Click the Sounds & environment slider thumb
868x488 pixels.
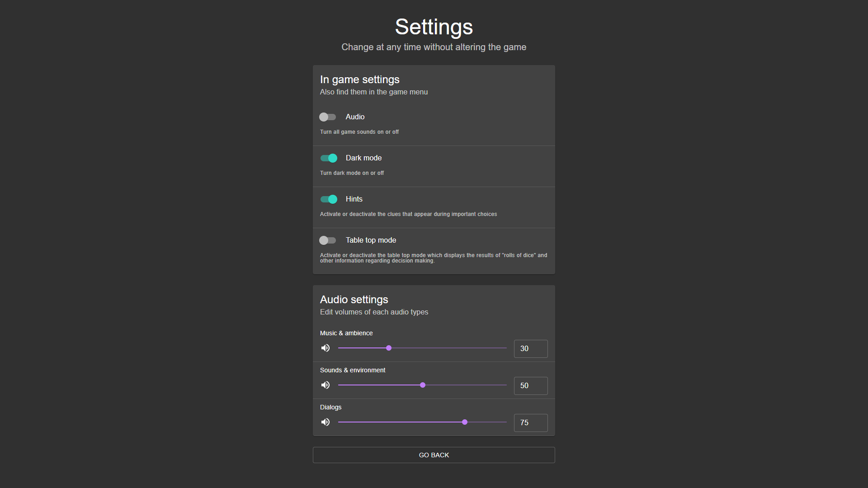(423, 385)
